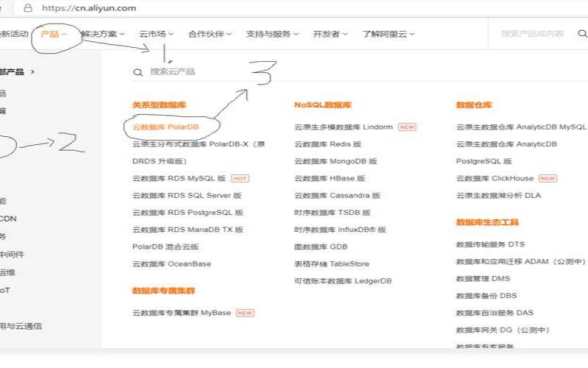Open 表格存储 TableStore link
The image size is (588, 368).
[331, 264]
